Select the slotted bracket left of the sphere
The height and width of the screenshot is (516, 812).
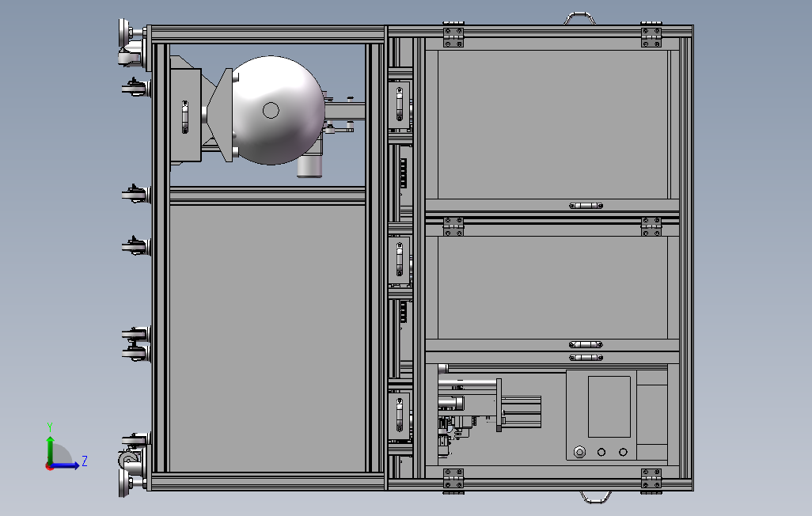pyautogui.click(x=185, y=116)
